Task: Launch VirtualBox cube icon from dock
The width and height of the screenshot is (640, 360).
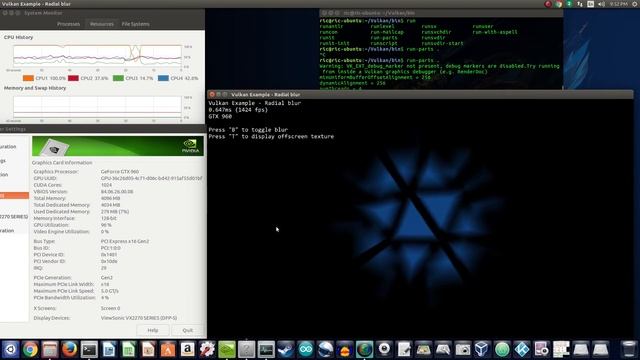Action: 482,349
